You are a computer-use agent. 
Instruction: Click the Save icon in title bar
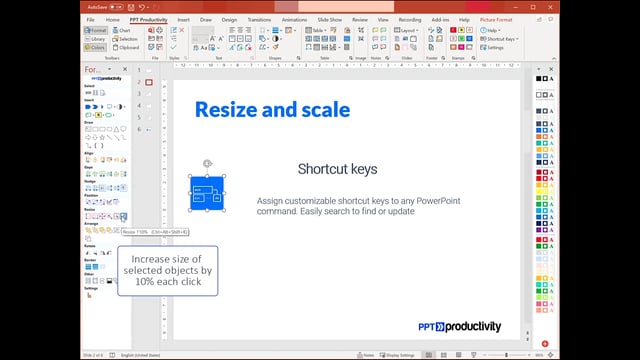(x=131, y=7)
